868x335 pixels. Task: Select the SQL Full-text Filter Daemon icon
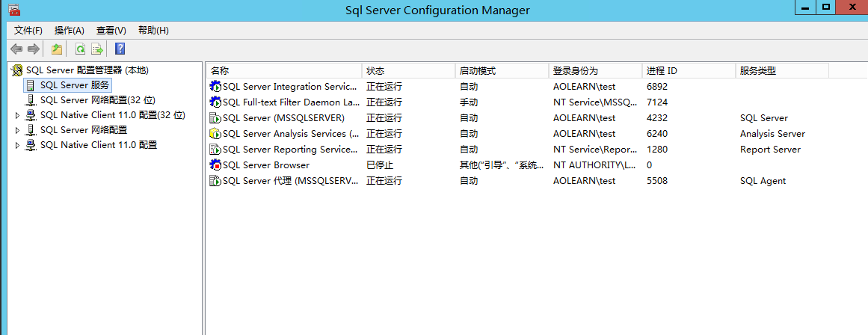(x=216, y=102)
